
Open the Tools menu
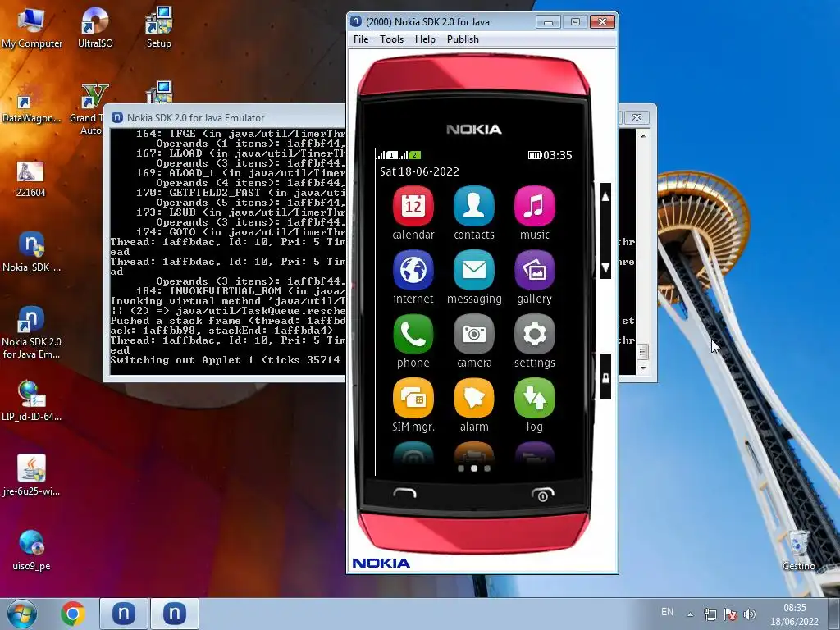391,39
